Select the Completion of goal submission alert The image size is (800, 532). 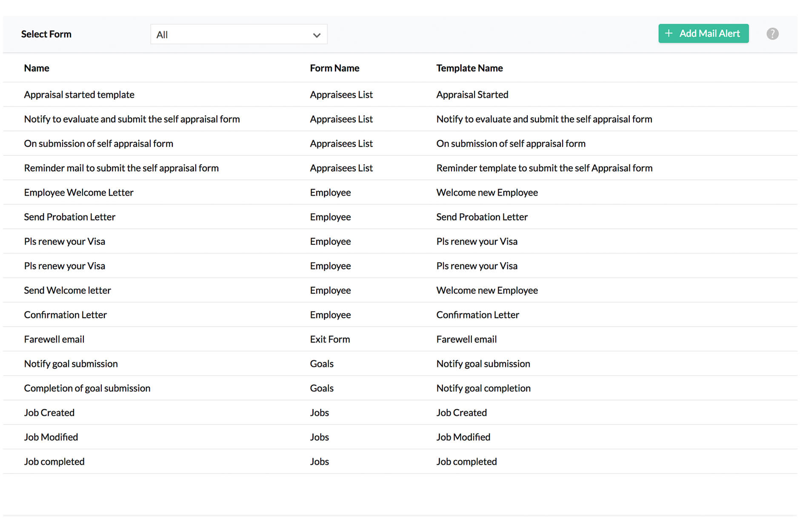point(87,388)
